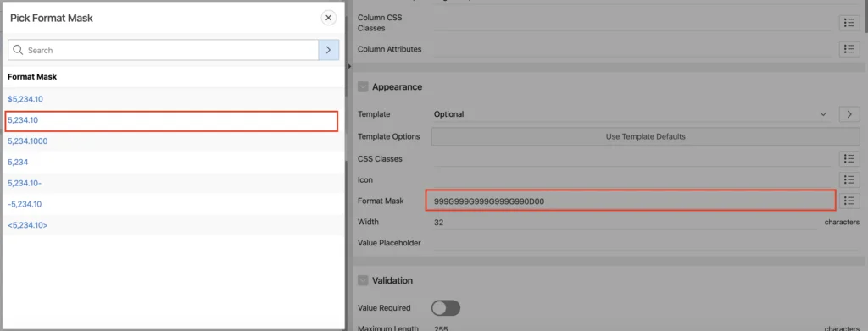
Task: Select the $5,234.10 format mask
Action: [25, 99]
